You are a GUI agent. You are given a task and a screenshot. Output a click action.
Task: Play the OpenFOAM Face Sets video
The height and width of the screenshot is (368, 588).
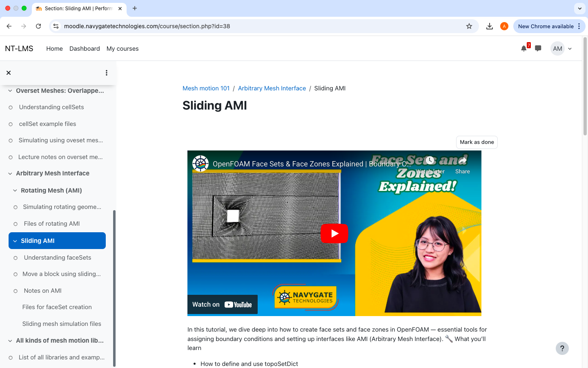(334, 233)
